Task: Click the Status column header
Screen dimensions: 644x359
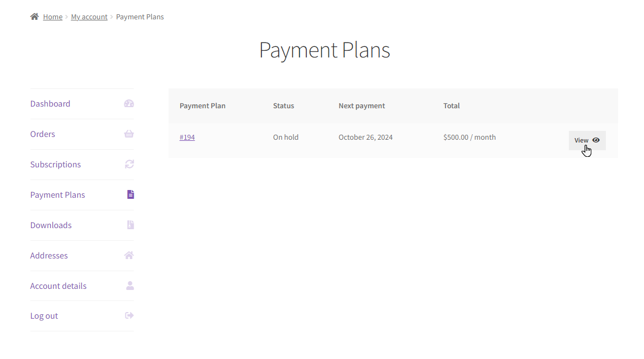Action: click(284, 106)
